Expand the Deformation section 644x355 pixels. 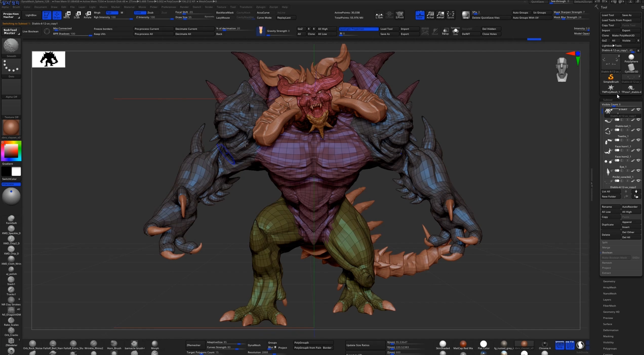611,330
